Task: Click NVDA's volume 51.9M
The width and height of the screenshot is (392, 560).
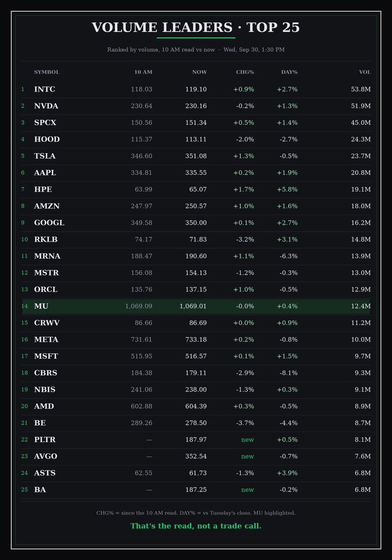Action: [x=361, y=106]
